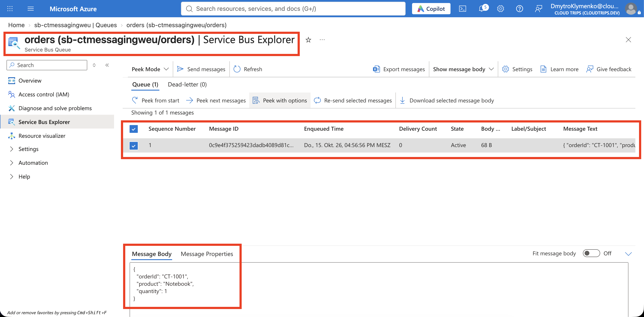Open the Show message body dropdown
The width and height of the screenshot is (644, 317).
point(463,69)
